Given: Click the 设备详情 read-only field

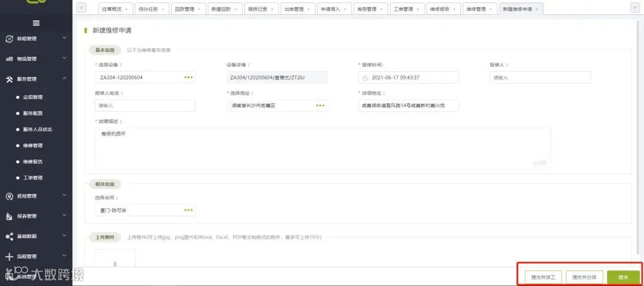Looking at the screenshot, I should tap(277, 78).
